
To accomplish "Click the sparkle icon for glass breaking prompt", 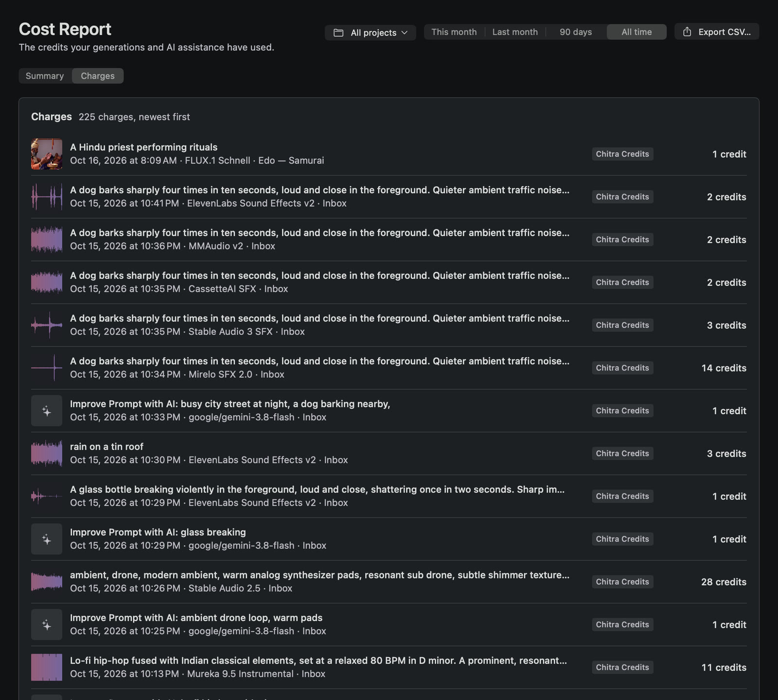I will point(47,539).
